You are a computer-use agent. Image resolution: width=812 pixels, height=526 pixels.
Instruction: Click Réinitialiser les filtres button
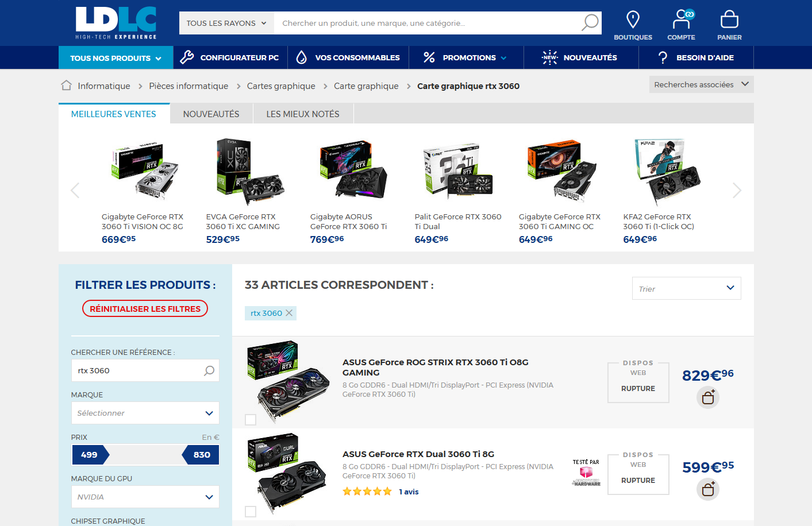pos(145,308)
